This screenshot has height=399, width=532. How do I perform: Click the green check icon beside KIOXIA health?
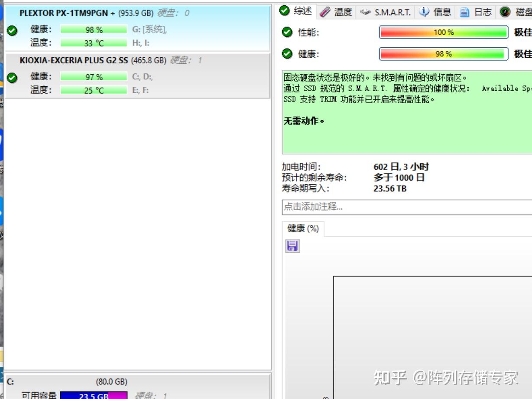(13, 78)
